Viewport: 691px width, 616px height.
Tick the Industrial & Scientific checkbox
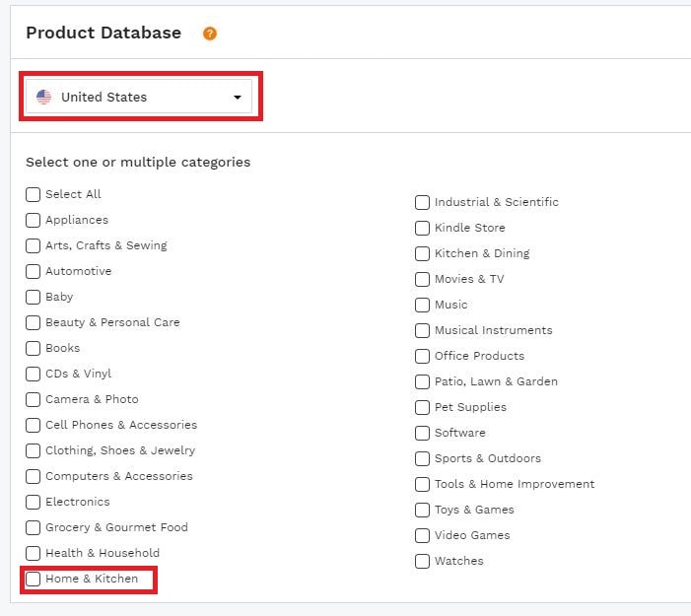click(422, 202)
